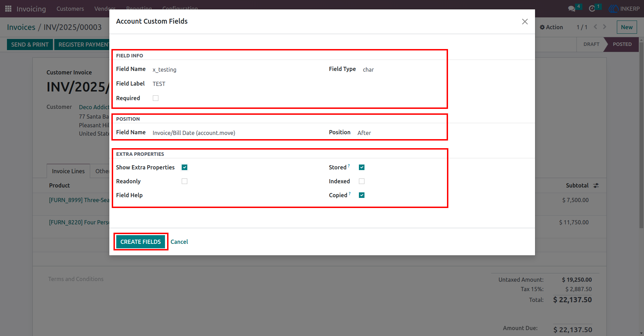Open the Subtotal column options icon
Image resolution: width=644 pixels, height=336 pixels.
pos(596,185)
